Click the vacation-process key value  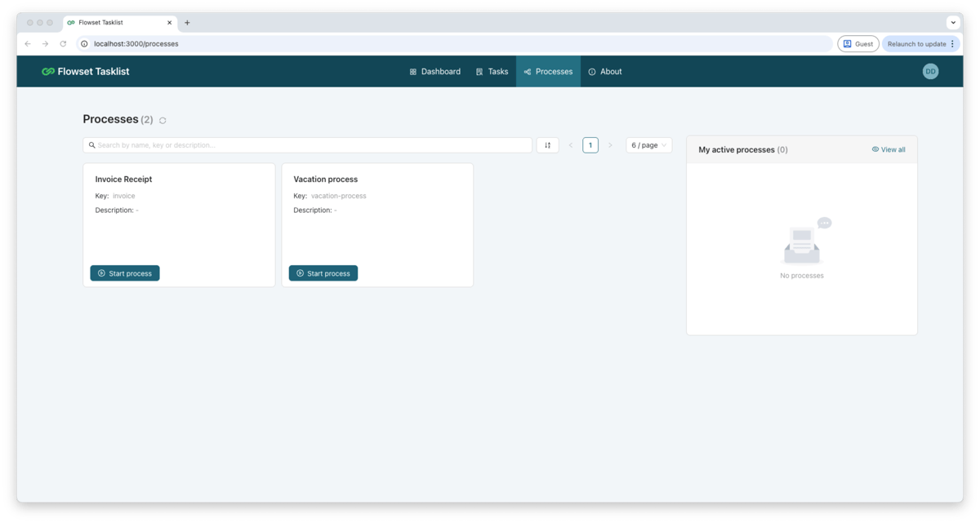coord(339,196)
